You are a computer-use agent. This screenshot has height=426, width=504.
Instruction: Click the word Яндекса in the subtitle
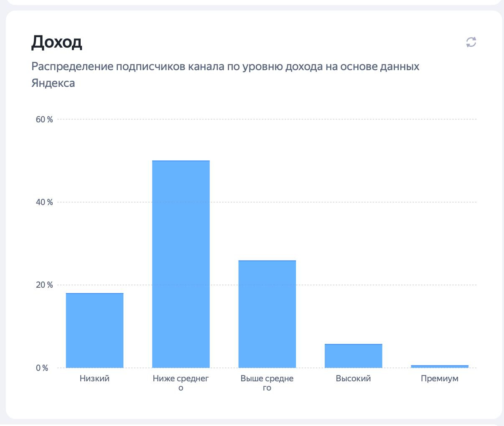(x=53, y=83)
